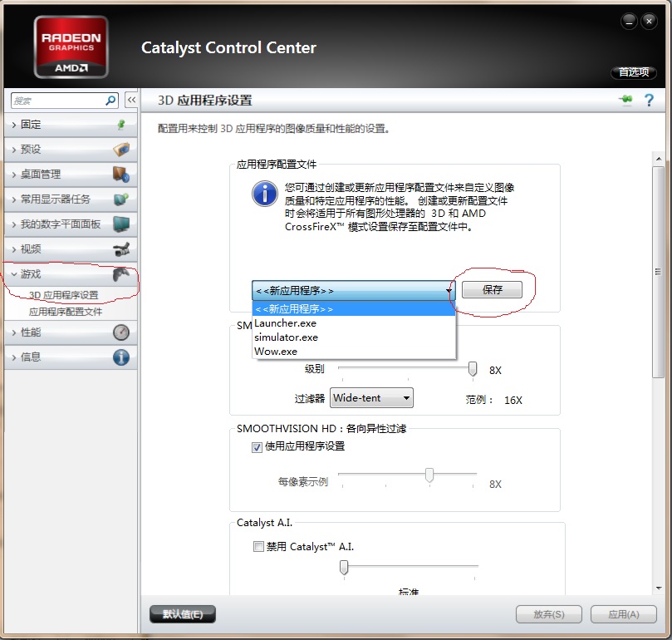Collapse the 游戏 sidebar section
The width and height of the screenshot is (672, 640).
[71, 273]
